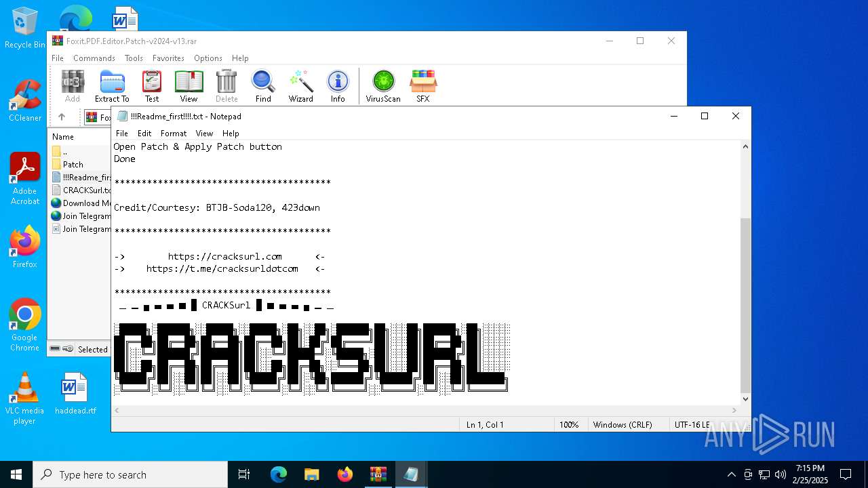868x488 pixels.
Task: Click the Windows Start button
Action: click(x=16, y=474)
